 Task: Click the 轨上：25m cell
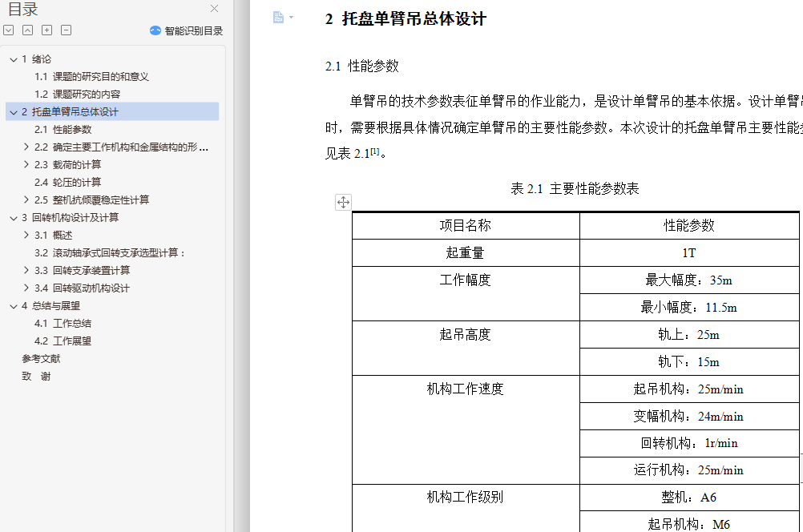click(689, 335)
